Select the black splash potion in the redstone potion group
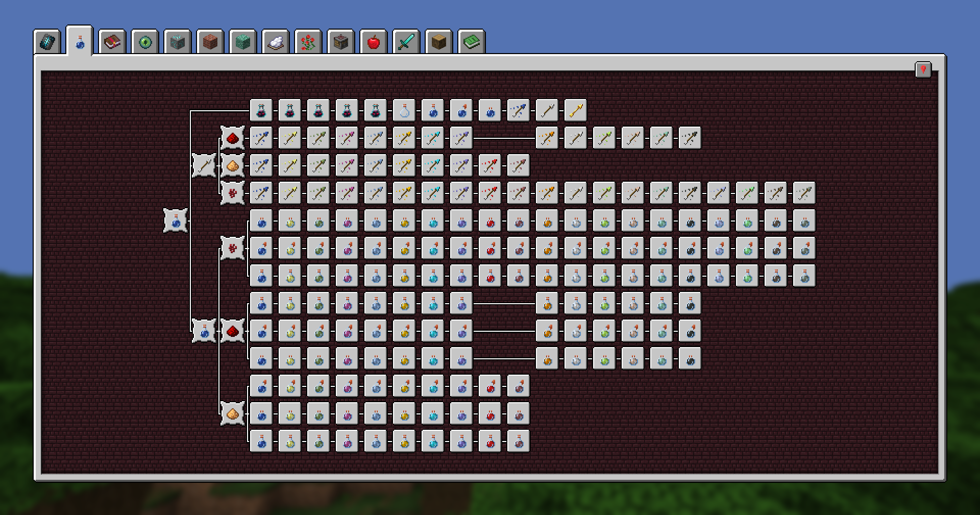 tap(690, 331)
